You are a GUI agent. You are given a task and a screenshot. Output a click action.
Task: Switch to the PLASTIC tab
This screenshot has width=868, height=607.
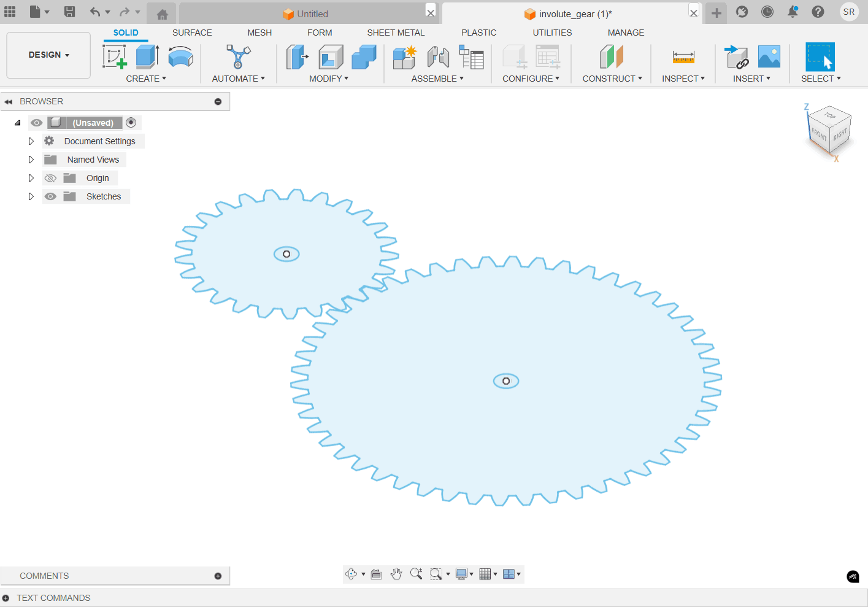point(479,33)
